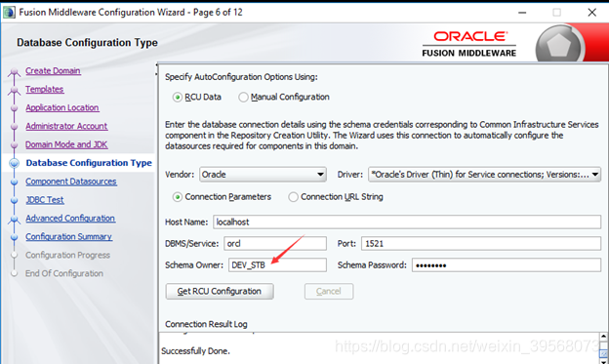Choose the Connection URL String radio option

pyautogui.click(x=293, y=197)
